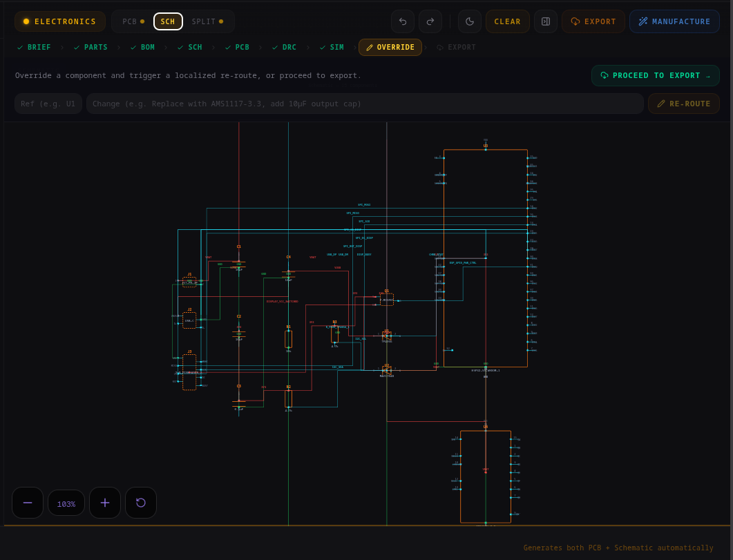Click the Clear button
The width and height of the screenshot is (733, 560).
click(507, 21)
